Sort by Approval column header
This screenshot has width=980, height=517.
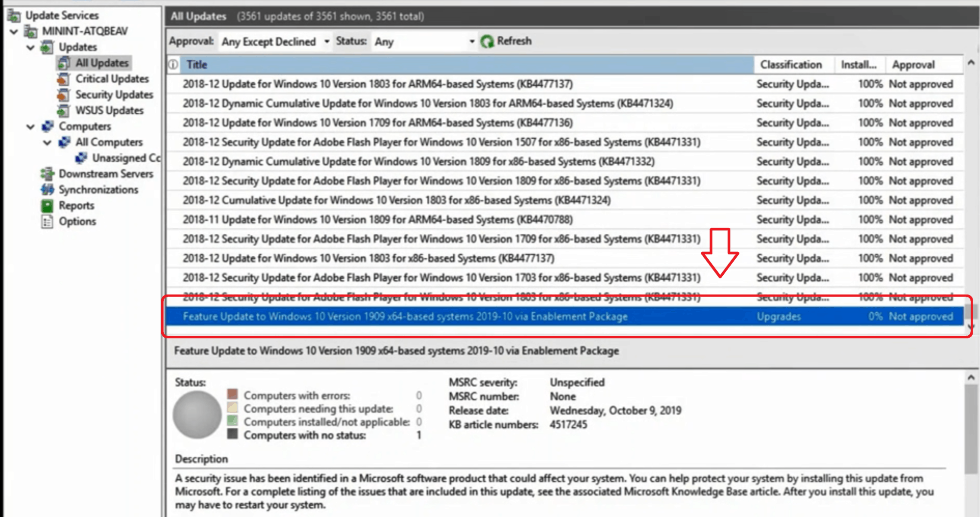pyautogui.click(x=924, y=65)
